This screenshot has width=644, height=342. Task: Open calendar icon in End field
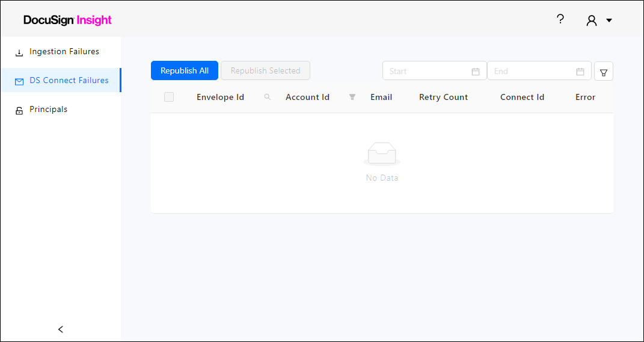click(580, 72)
